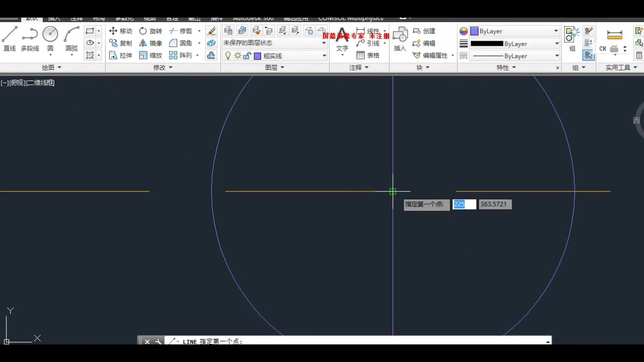Open the Autodesk 360 ribbon tab

coord(253,19)
